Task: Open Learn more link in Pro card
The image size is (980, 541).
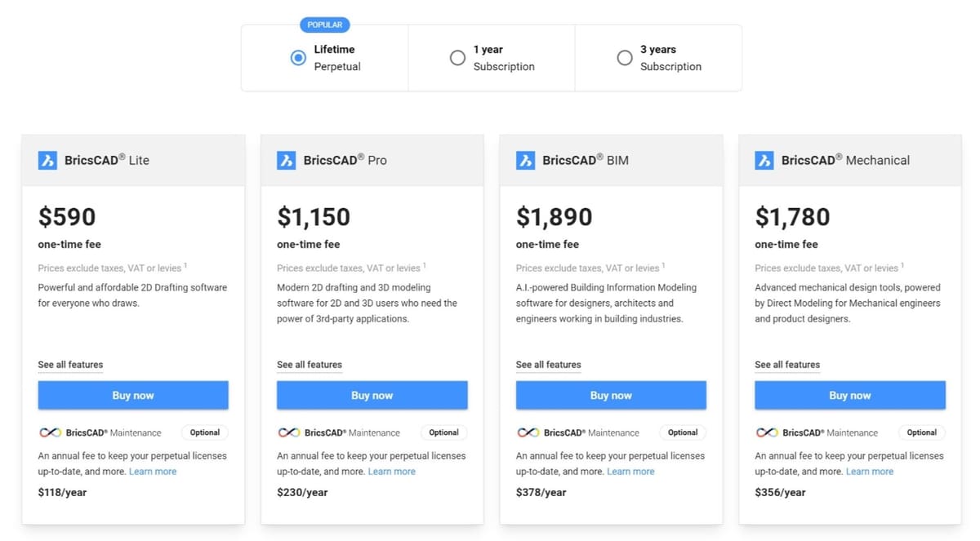Action: pyautogui.click(x=392, y=472)
